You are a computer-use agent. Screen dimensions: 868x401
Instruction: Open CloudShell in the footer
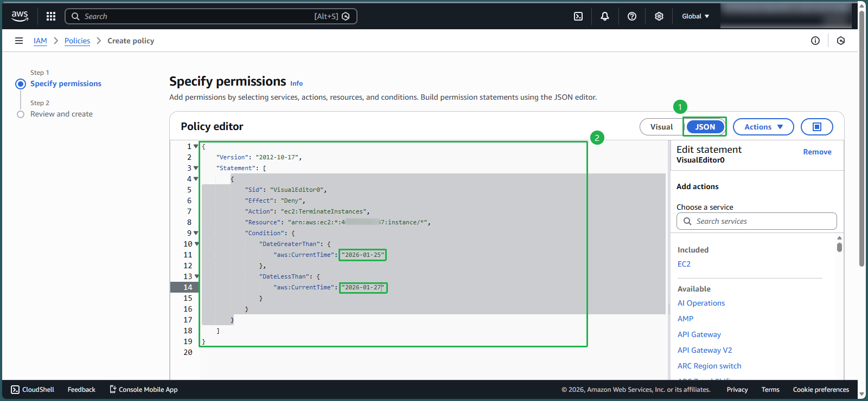(x=33, y=390)
